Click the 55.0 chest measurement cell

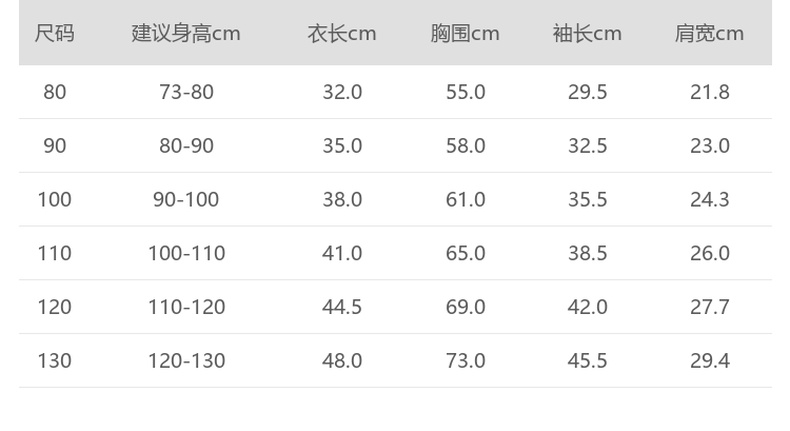(465, 92)
